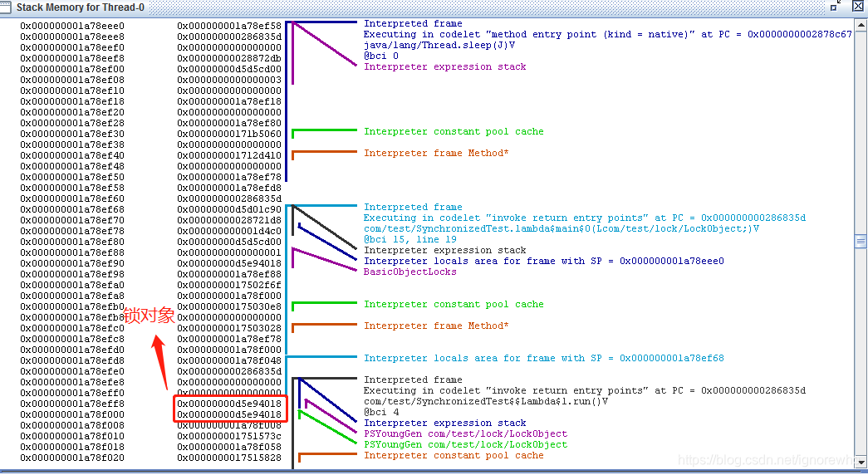Screen dimensions: 868x475
Task: Click the SynchronizedTest.lambda$main$0 method annotation
Action: 562,228
